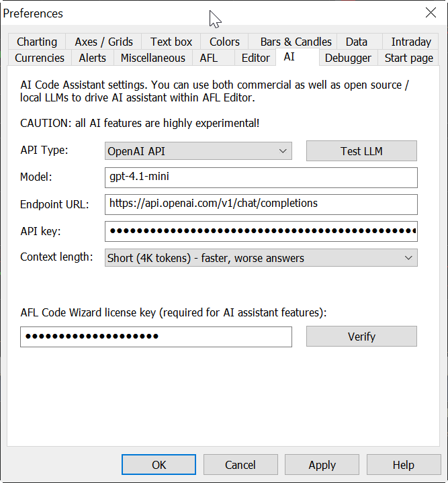448x483 pixels.
Task: Click Apply to save changes
Action: (x=322, y=465)
